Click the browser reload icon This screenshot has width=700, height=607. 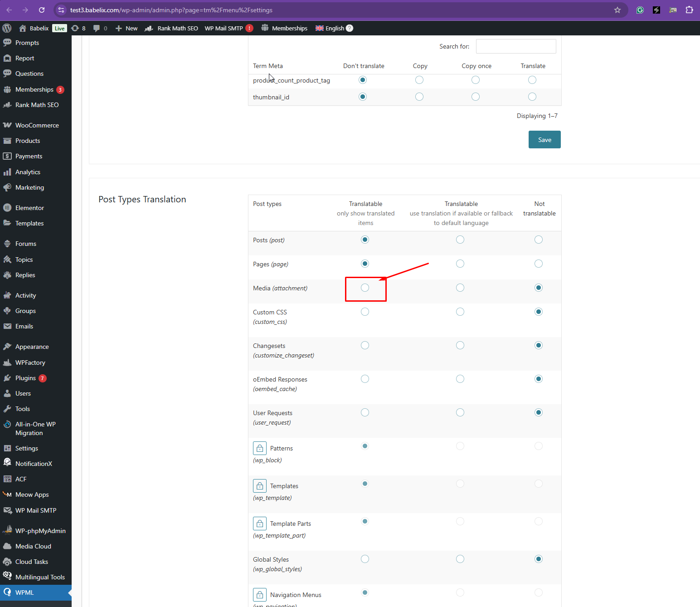(42, 10)
